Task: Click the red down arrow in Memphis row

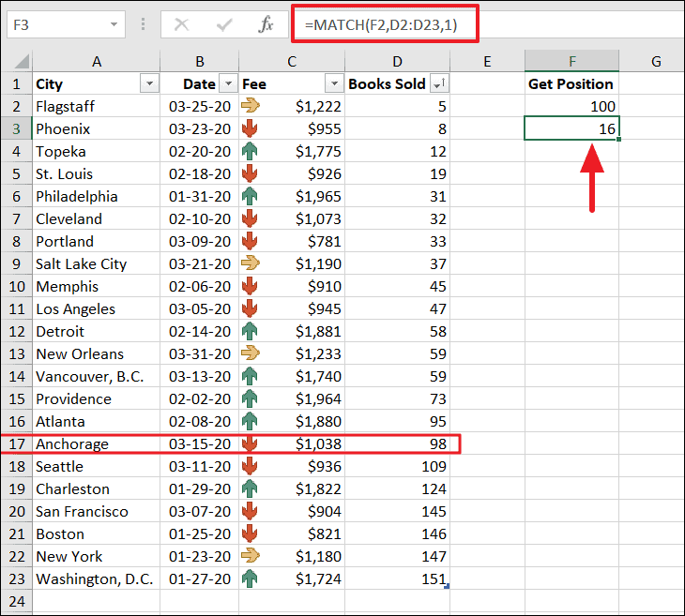Action: tap(250, 286)
